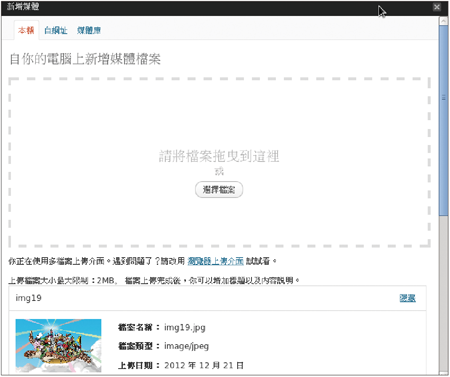Click the img19 turtle image thumbnail
450x377 pixels.
(x=58, y=346)
